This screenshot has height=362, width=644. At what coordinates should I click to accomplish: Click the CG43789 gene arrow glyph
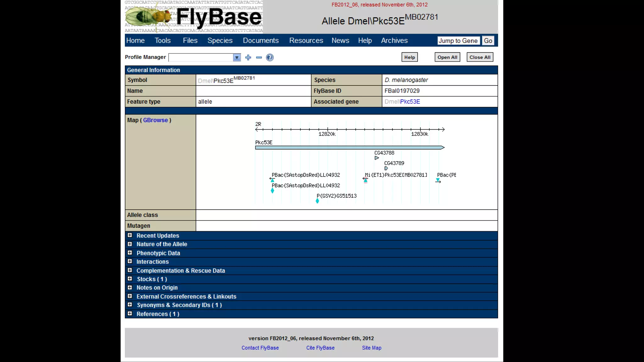click(x=386, y=168)
